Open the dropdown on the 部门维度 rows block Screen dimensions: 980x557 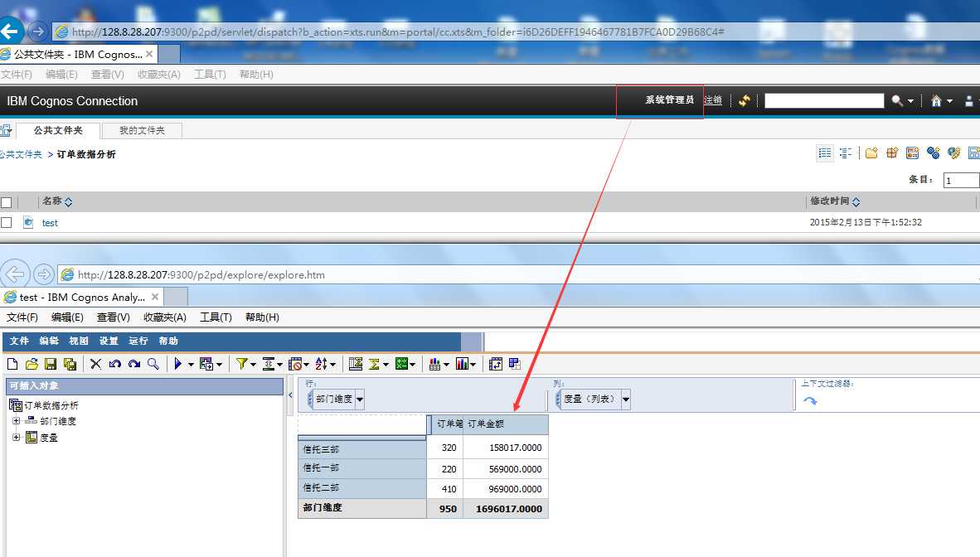click(x=359, y=399)
